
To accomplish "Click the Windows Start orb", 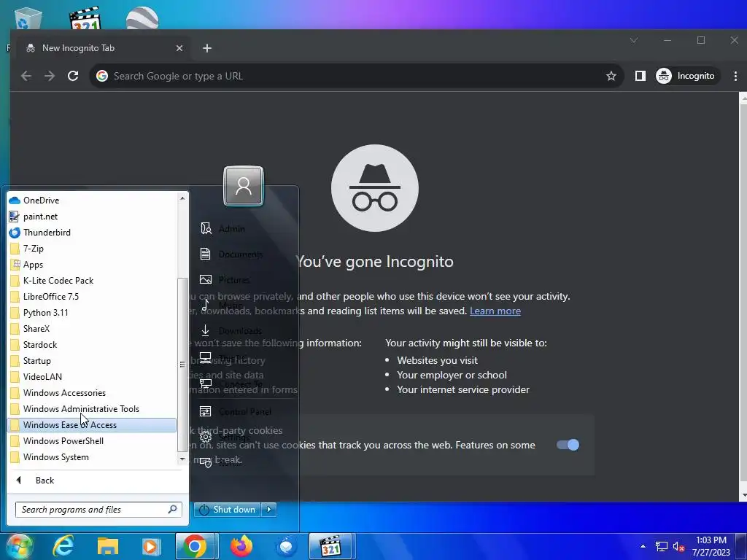I will coord(19,547).
